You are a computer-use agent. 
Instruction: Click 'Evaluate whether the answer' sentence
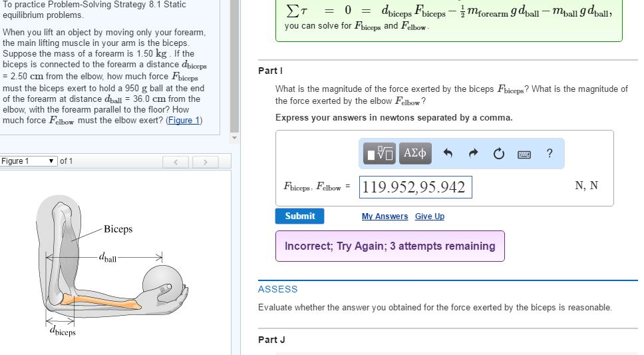pyautogui.click(x=435, y=307)
